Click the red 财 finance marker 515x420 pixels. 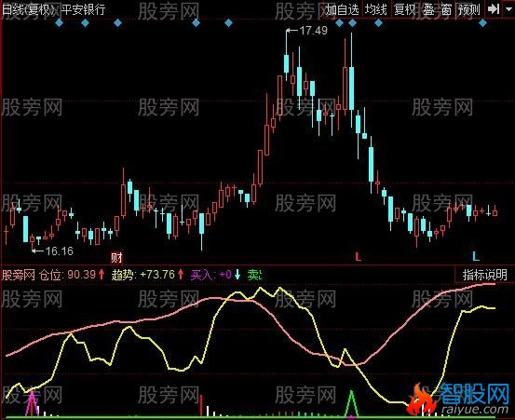point(116,257)
